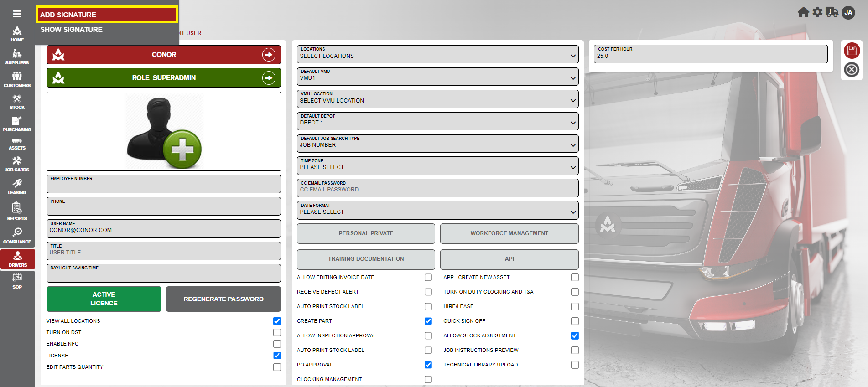Click the top-right home icon
The image size is (868, 387).
[803, 12]
